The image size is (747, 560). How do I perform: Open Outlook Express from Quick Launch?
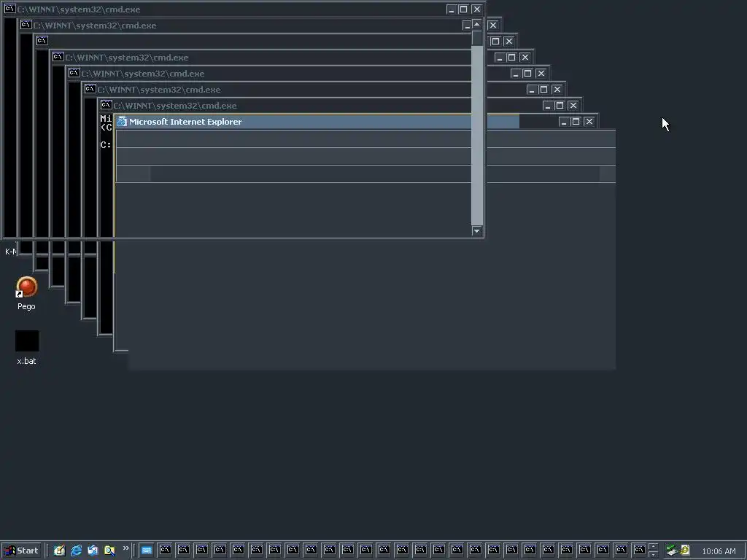pyautogui.click(x=93, y=551)
